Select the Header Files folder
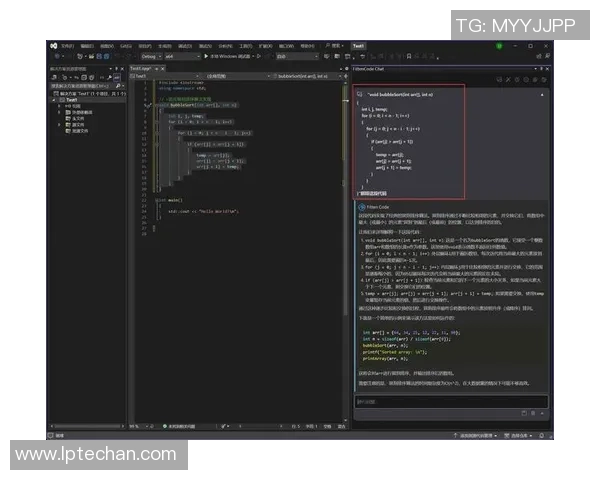 78,119
